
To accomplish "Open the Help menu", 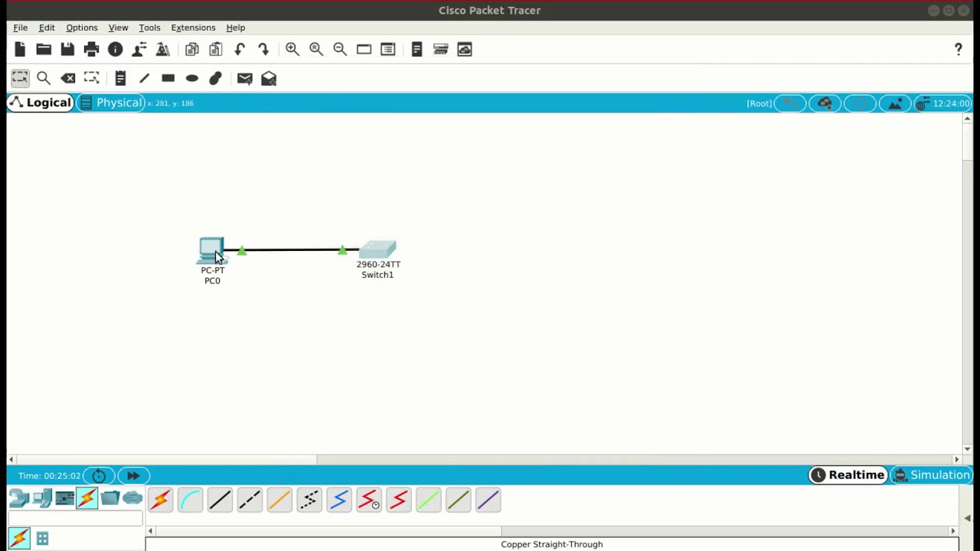I will 236,28.
